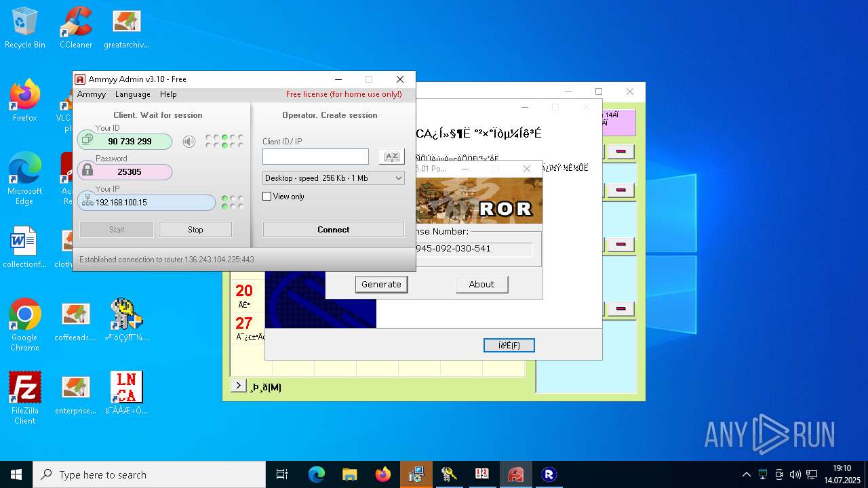Open the Help menu
Viewport: 868px width, 488px height.
(x=168, y=94)
